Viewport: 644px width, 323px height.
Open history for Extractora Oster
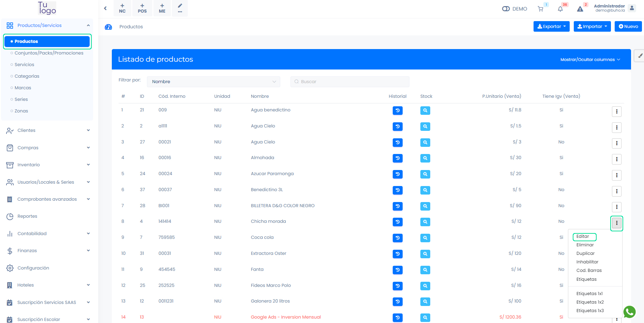point(398,254)
